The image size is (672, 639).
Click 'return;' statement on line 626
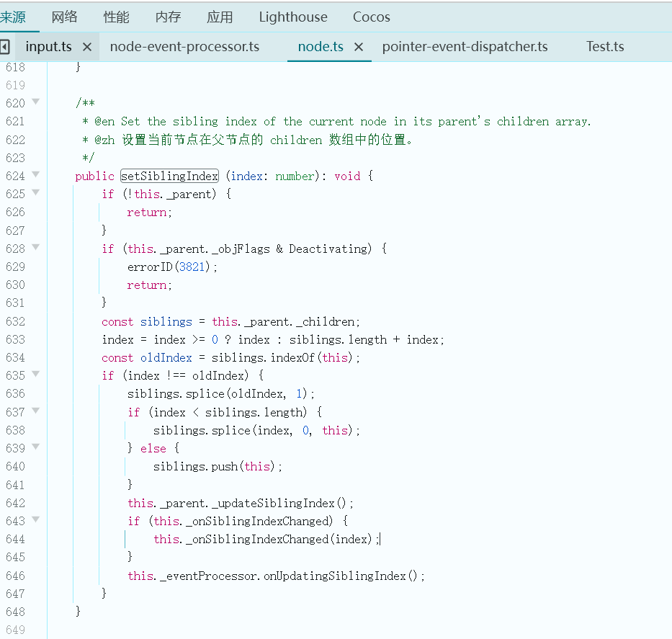(x=150, y=212)
